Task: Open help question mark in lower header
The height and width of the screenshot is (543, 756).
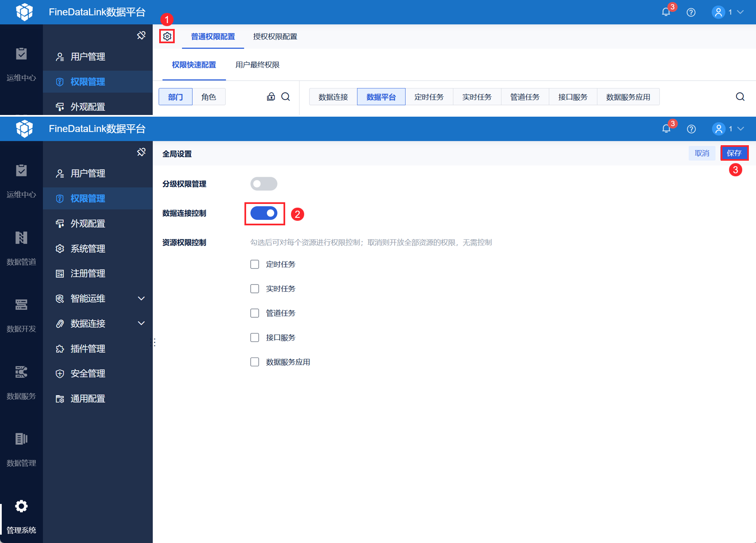Action: click(691, 129)
